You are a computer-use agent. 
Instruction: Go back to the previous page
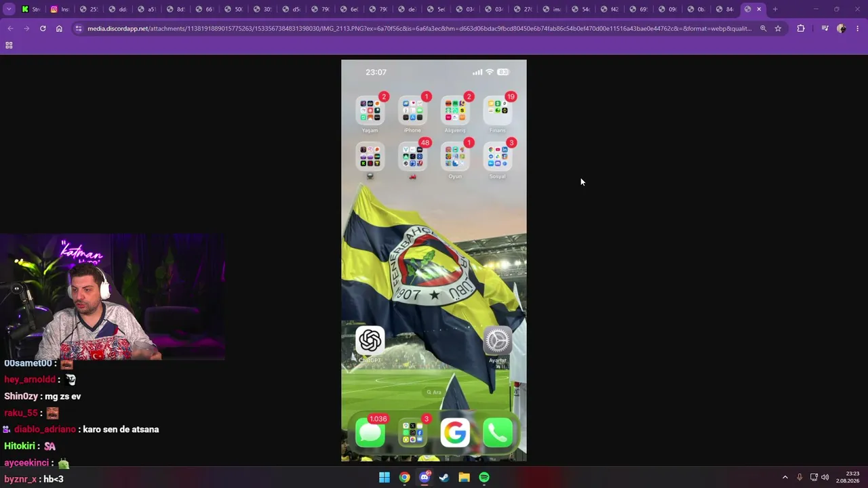10,28
